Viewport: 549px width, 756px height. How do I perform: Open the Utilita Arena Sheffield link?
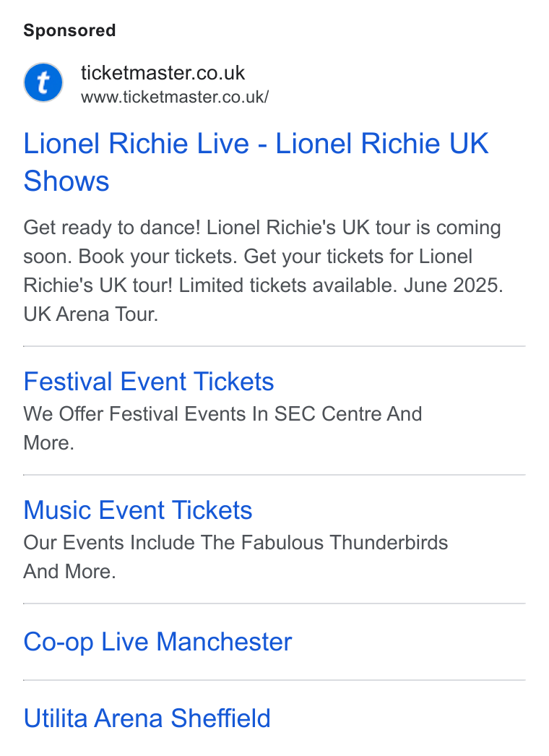(x=147, y=718)
